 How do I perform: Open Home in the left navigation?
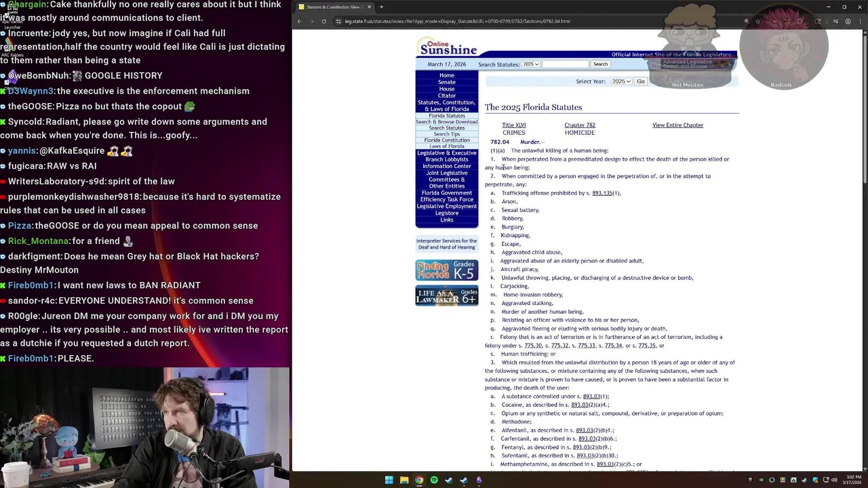pos(447,75)
